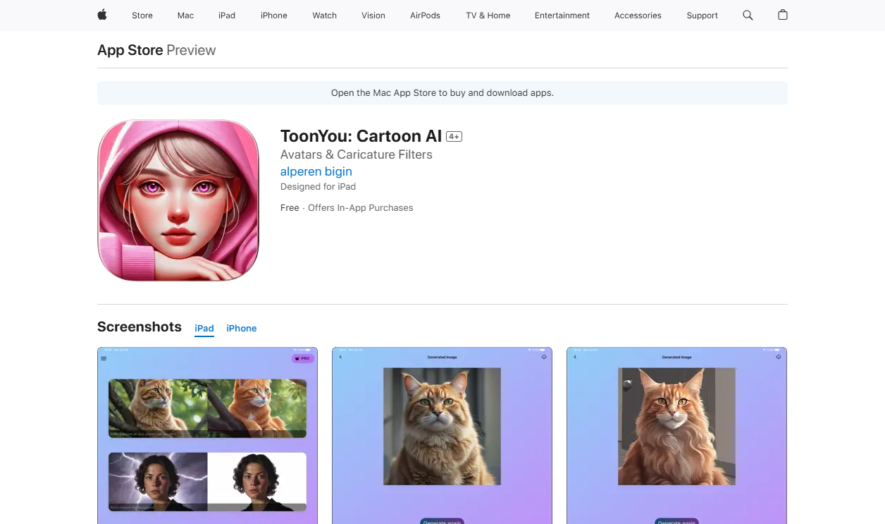This screenshot has width=885, height=524.
Task: Open the Watch menu
Action: 325,15
